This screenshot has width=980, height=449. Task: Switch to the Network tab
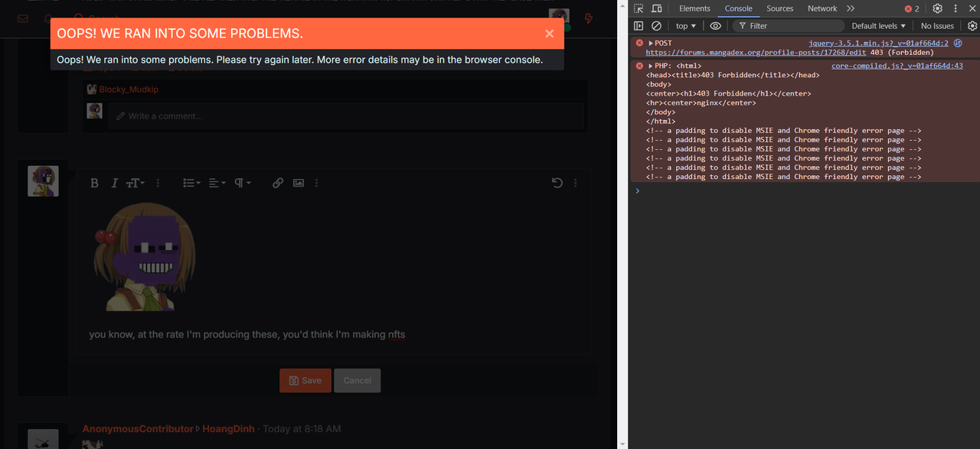pyautogui.click(x=822, y=8)
